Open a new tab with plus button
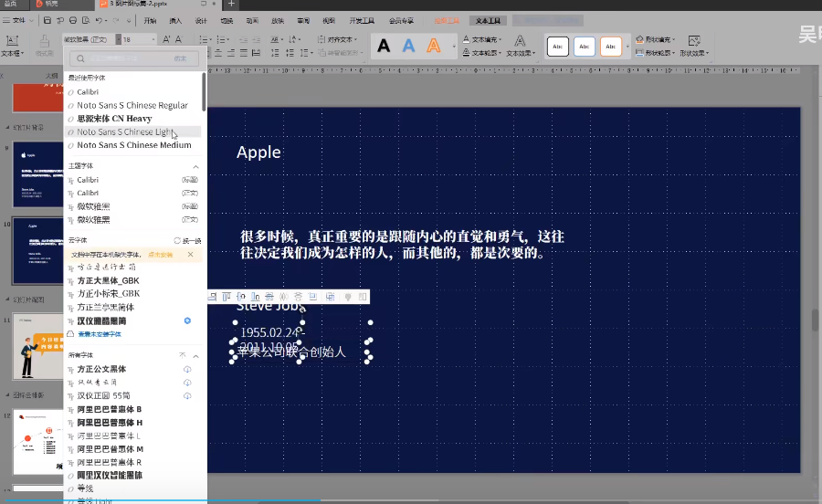 click(231, 5)
